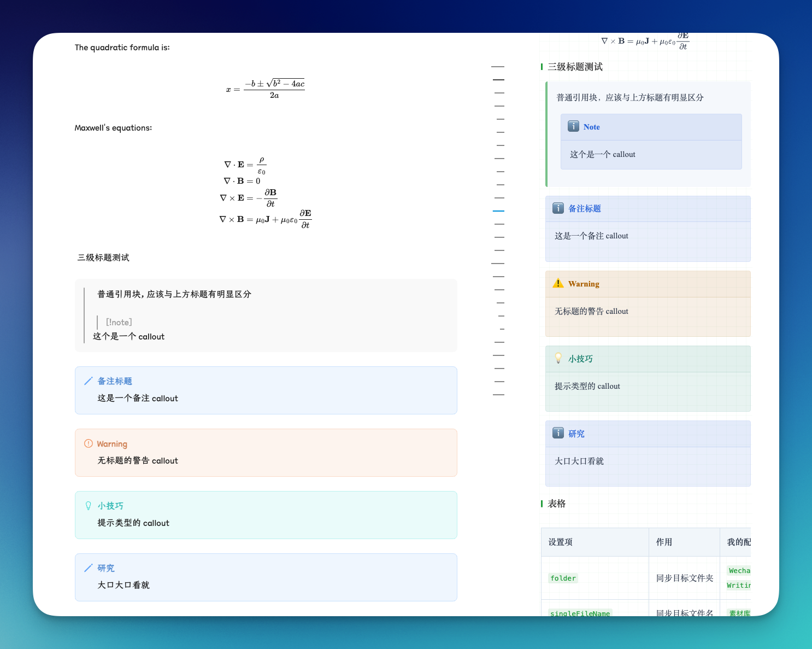Viewport: 812px width, 649px height.
Task: Click '这个是一个 callout' inside preview Note
Action: pyautogui.click(x=603, y=154)
